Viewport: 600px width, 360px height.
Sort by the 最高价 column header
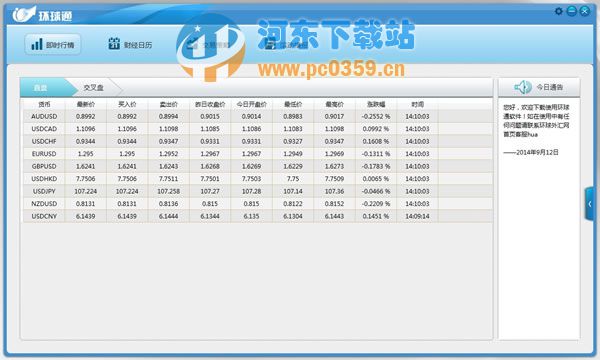tap(334, 104)
